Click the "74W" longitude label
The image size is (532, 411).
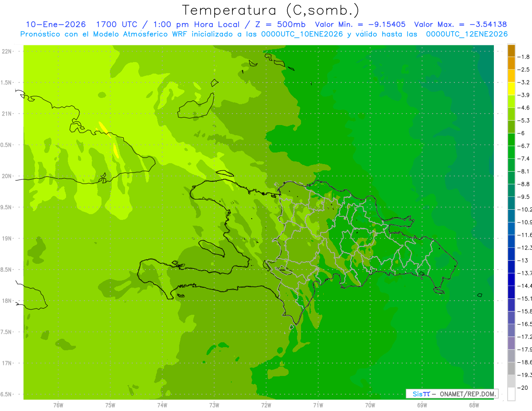[162, 405]
